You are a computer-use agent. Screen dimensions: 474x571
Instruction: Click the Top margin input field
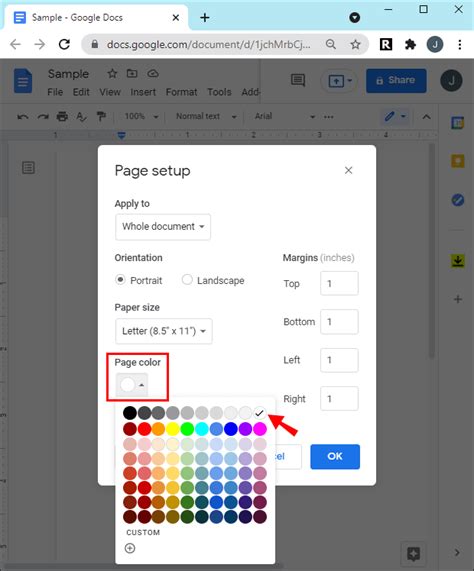(339, 283)
